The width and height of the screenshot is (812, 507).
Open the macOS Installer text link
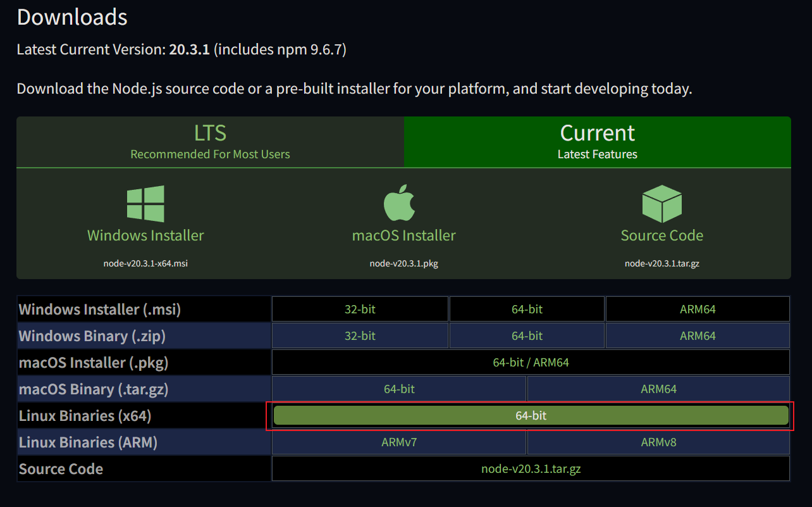pyautogui.click(x=403, y=235)
